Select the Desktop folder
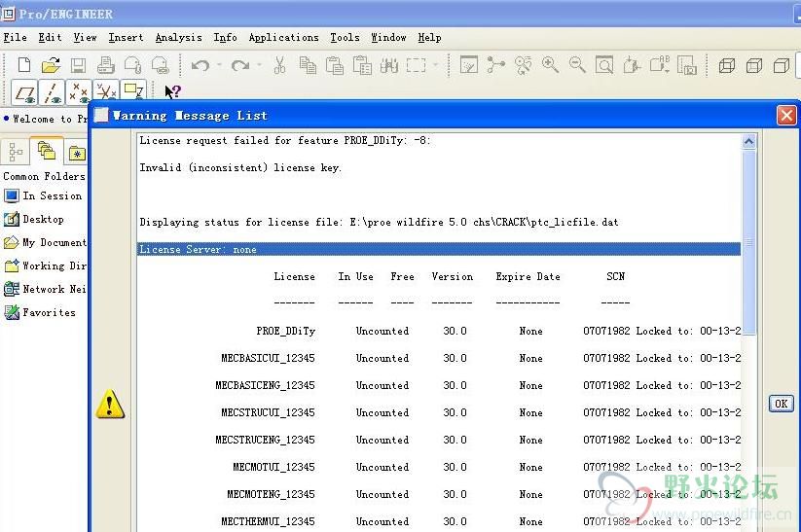Screen dimensions: 801x532 34,219
